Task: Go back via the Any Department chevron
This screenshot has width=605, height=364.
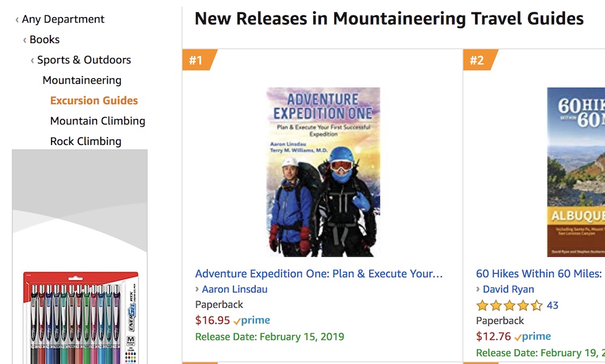Action: coord(17,20)
